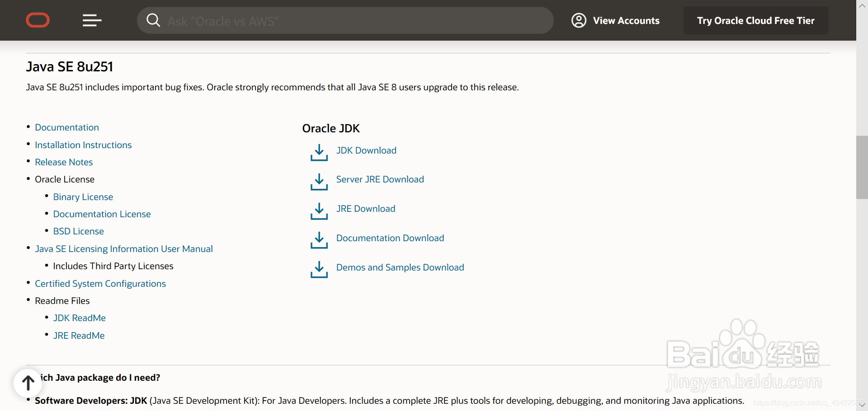Screen dimensions: 868x411
Task: Open the JRE Download link
Action: (x=366, y=209)
